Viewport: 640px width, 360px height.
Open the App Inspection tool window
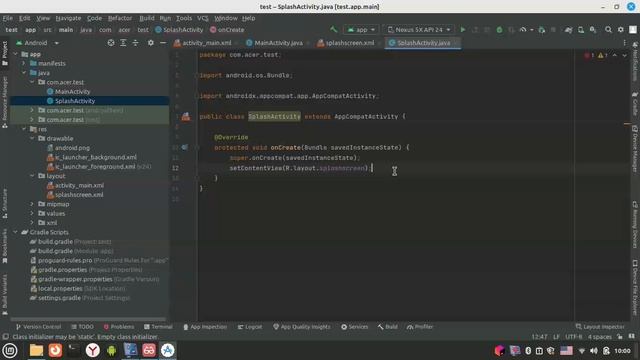click(x=205, y=327)
